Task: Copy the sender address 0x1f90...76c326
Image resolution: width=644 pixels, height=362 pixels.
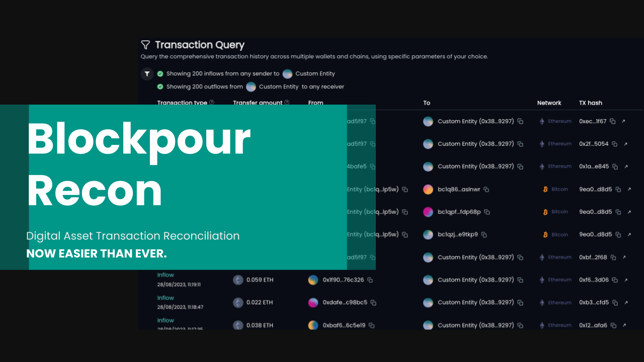Action: pos(370,280)
